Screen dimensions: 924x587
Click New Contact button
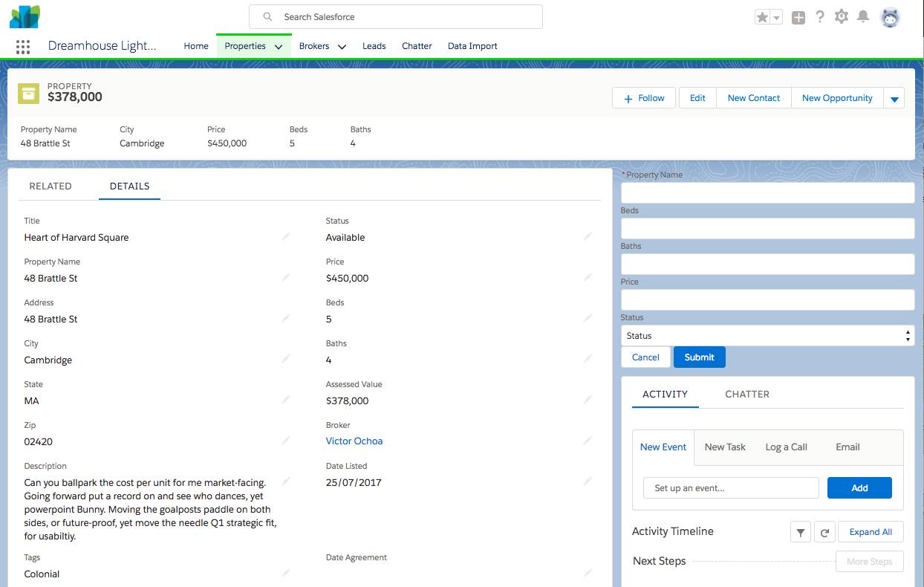[x=754, y=98]
